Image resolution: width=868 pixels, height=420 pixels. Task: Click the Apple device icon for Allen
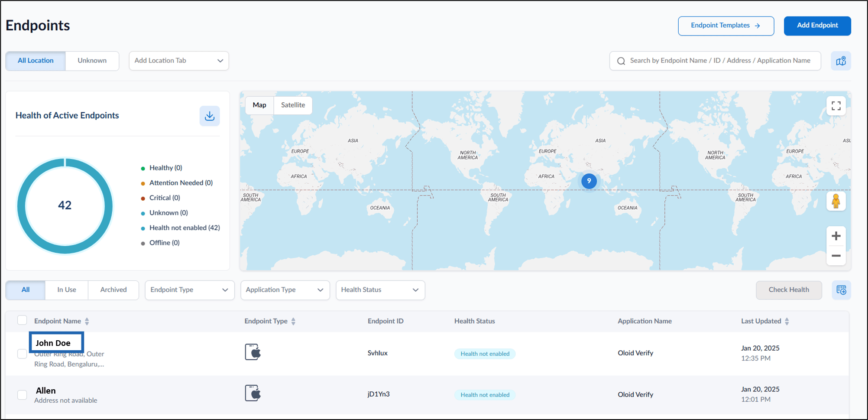253,393
